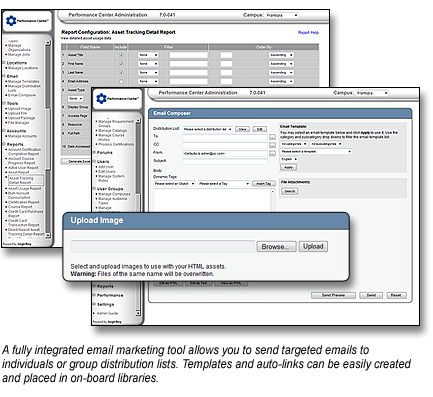Open the 'Please select an Object' dynamic tag dropdown
This screenshot has height=397, width=433.
174,184
